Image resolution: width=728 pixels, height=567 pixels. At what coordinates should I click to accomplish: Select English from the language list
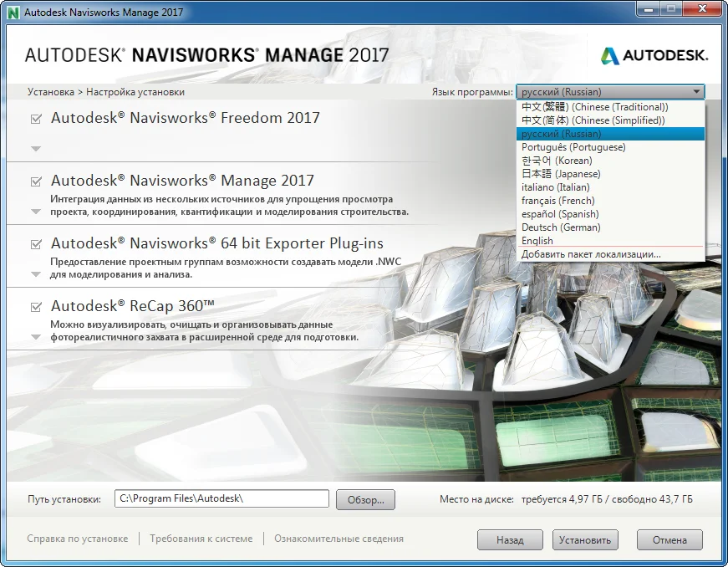[537, 241]
